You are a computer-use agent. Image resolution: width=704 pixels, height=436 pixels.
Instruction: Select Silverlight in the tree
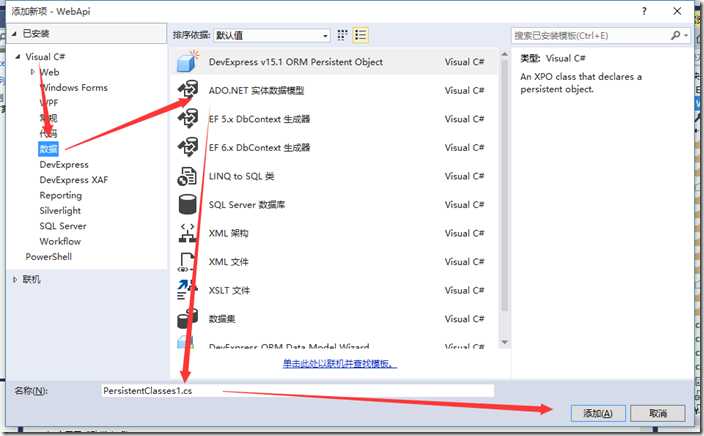click(60, 211)
